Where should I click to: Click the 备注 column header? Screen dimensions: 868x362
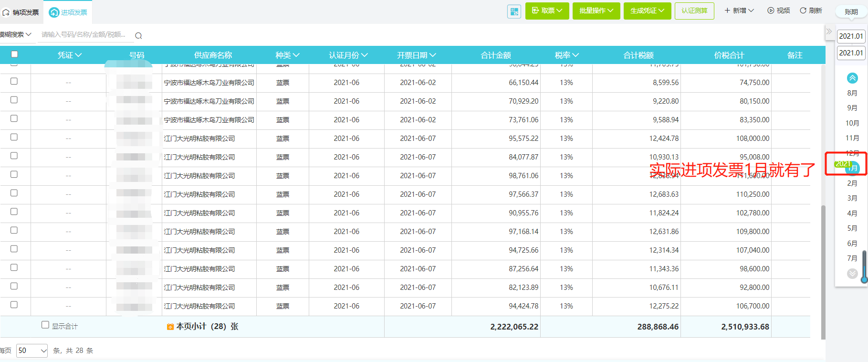coord(795,55)
